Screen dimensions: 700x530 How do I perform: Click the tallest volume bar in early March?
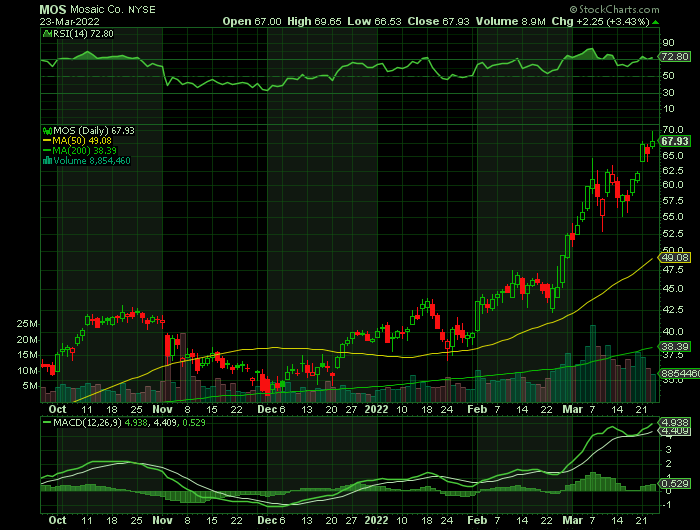pos(593,363)
